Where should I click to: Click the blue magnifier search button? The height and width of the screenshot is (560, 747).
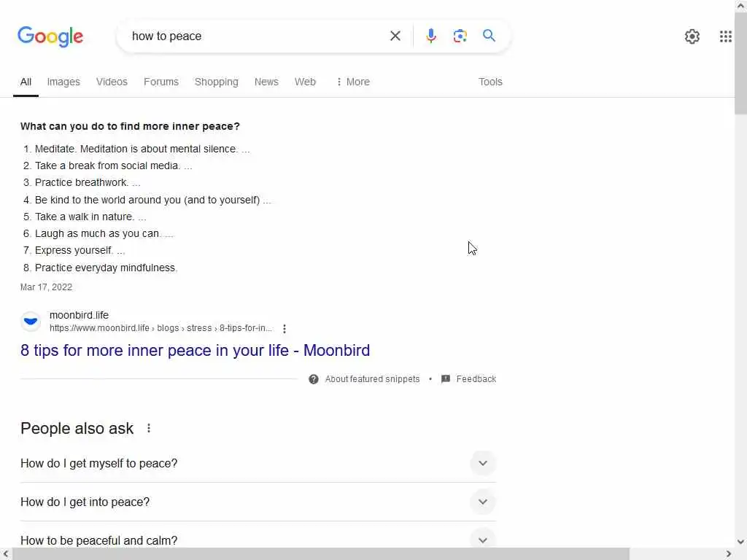point(489,36)
